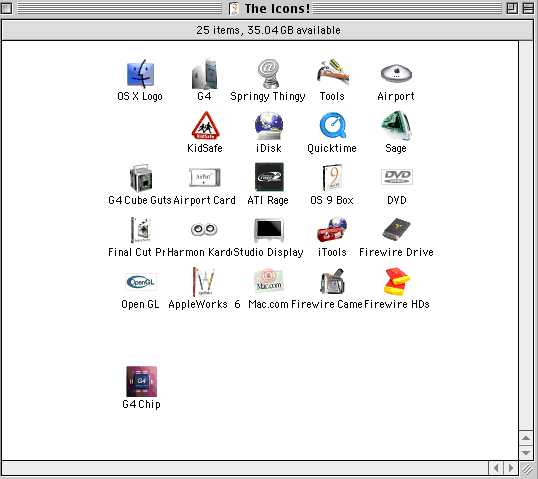Collapse window with the windowshade box

528,8
